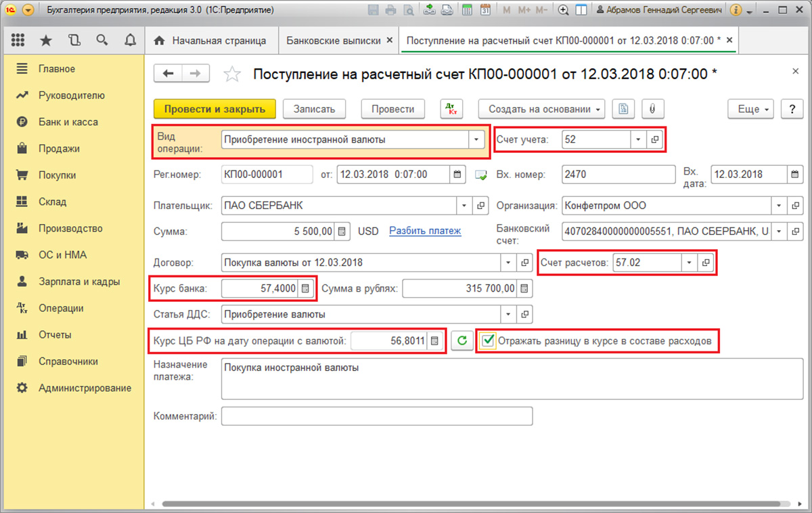Click the horizontal scrollbar at the bottom
This screenshot has width=812, height=513.
coord(470,504)
